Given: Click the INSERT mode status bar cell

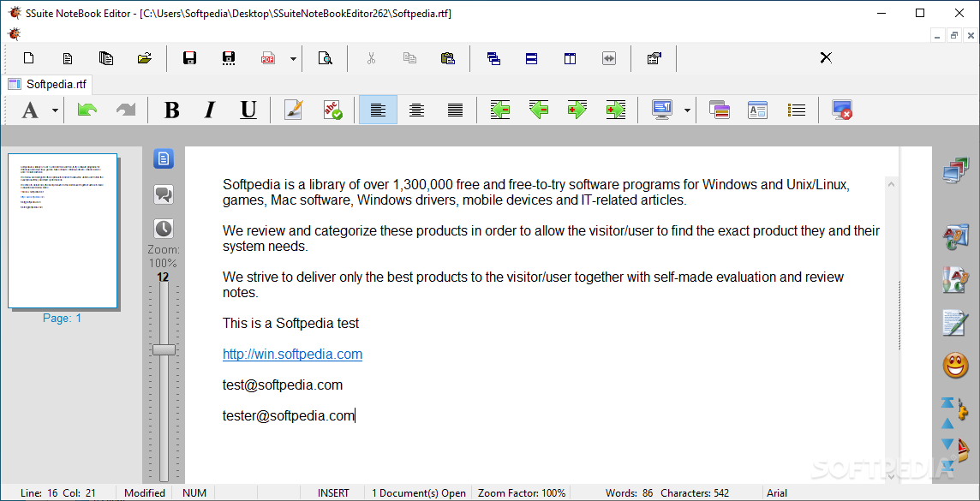Looking at the screenshot, I should pos(334,493).
